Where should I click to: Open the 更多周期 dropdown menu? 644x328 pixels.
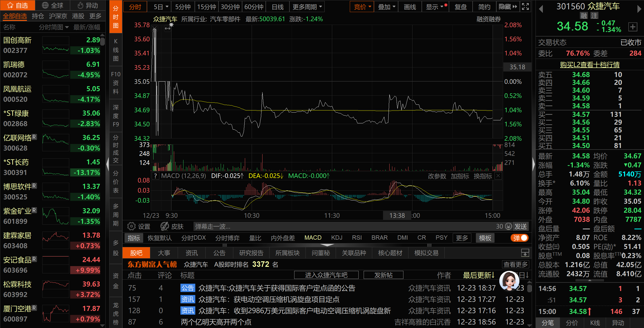click(x=307, y=7)
